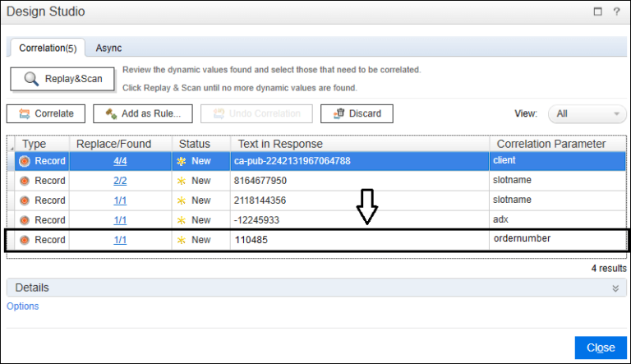The image size is (631, 364).
Task: Maximize the Design Studio dialog
Action: click(596, 12)
